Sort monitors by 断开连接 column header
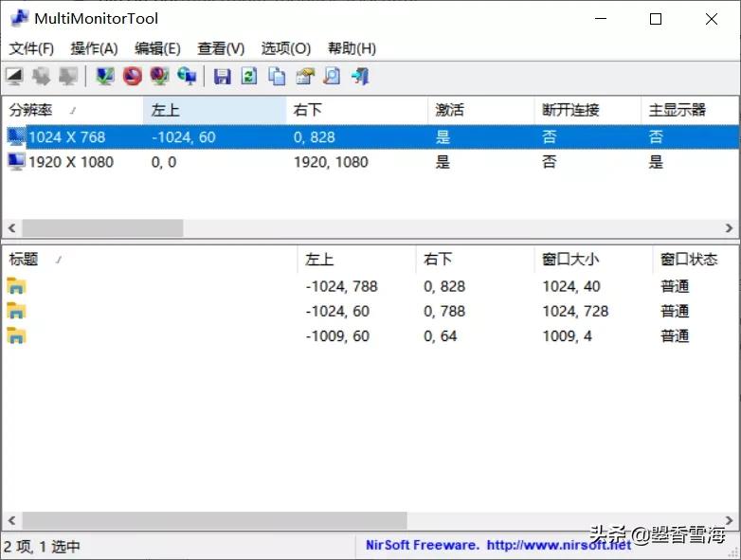The height and width of the screenshot is (560, 741). (x=587, y=110)
